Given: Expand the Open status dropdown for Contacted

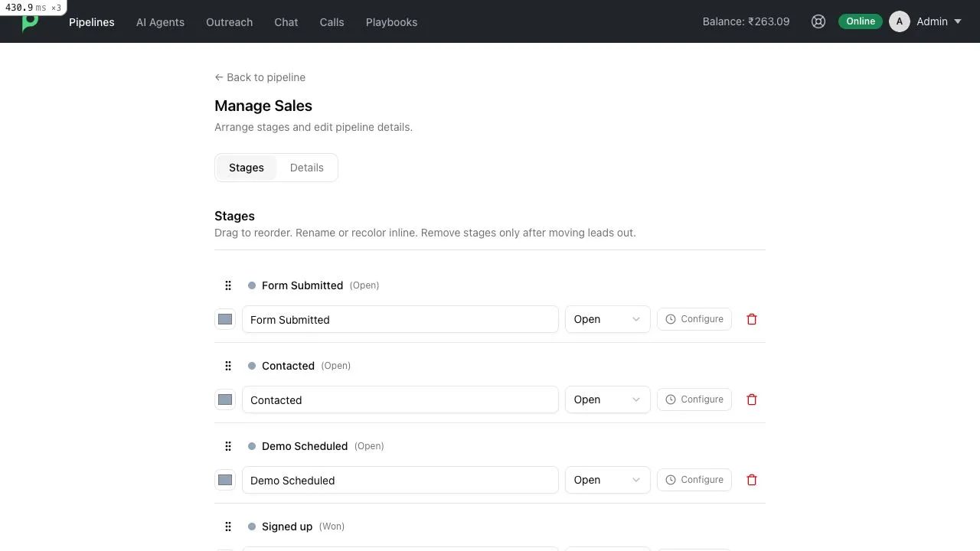Looking at the screenshot, I should 608,399.
